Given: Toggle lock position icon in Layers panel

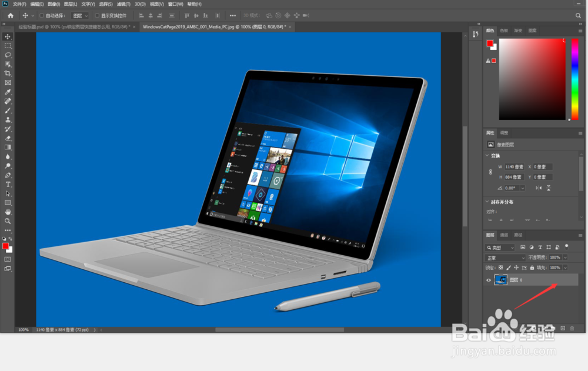Looking at the screenshot, I should (x=516, y=268).
